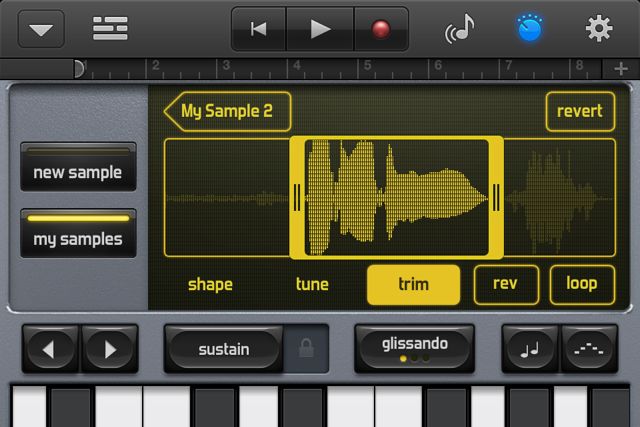The width and height of the screenshot is (640, 427).
Task: Start playback with the play button
Action: pos(320,29)
